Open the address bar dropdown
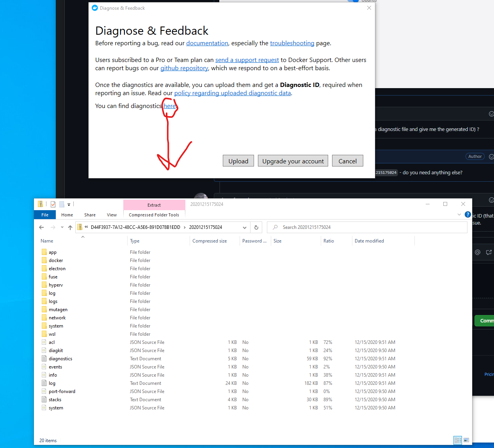The width and height of the screenshot is (494, 448). click(245, 227)
